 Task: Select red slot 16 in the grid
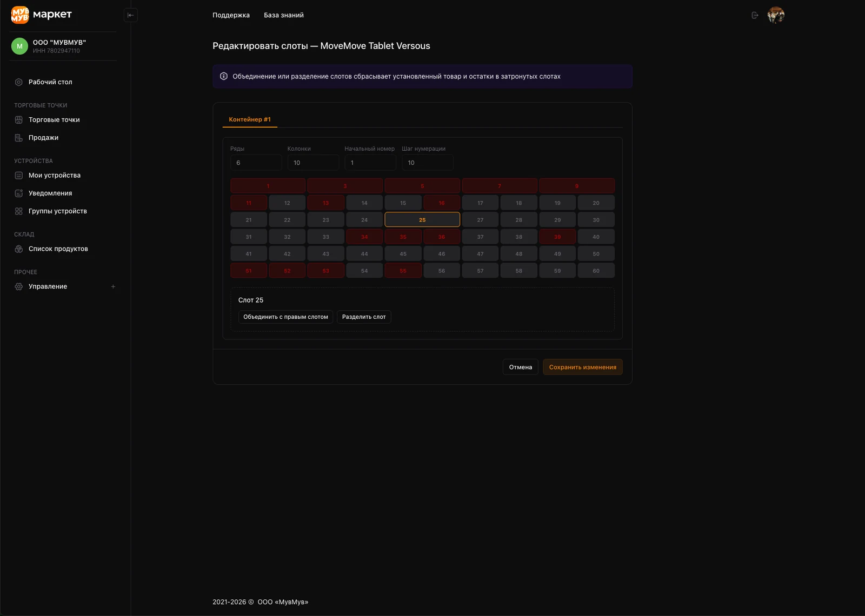442,203
